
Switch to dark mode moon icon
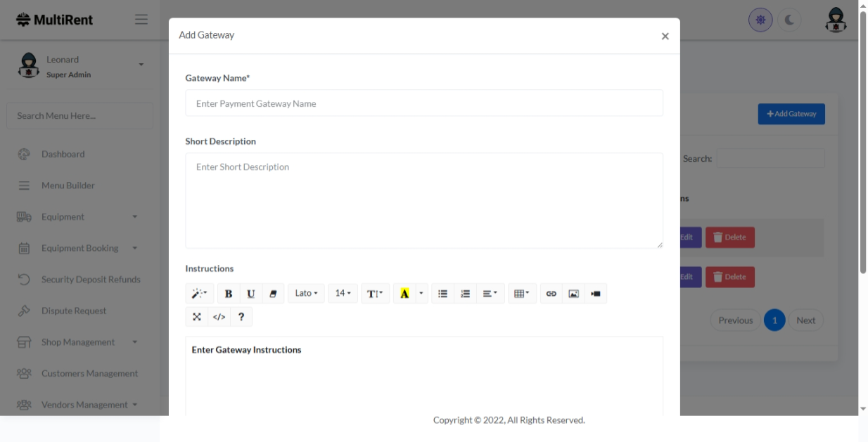pyautogui.click(x=789, y=20)
